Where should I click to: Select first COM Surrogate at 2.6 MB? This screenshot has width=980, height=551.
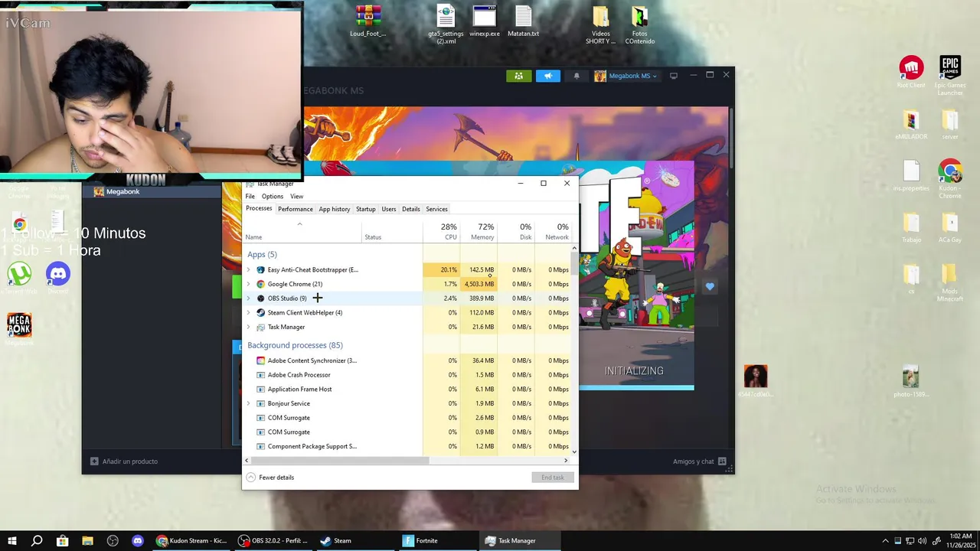407,418
